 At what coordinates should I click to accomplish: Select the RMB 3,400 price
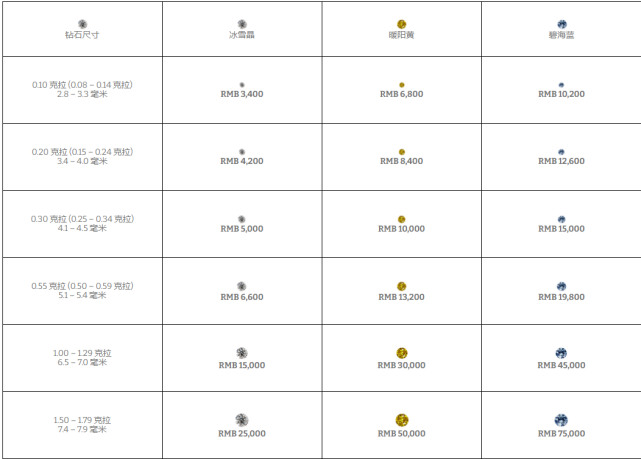tap(242, 94)
